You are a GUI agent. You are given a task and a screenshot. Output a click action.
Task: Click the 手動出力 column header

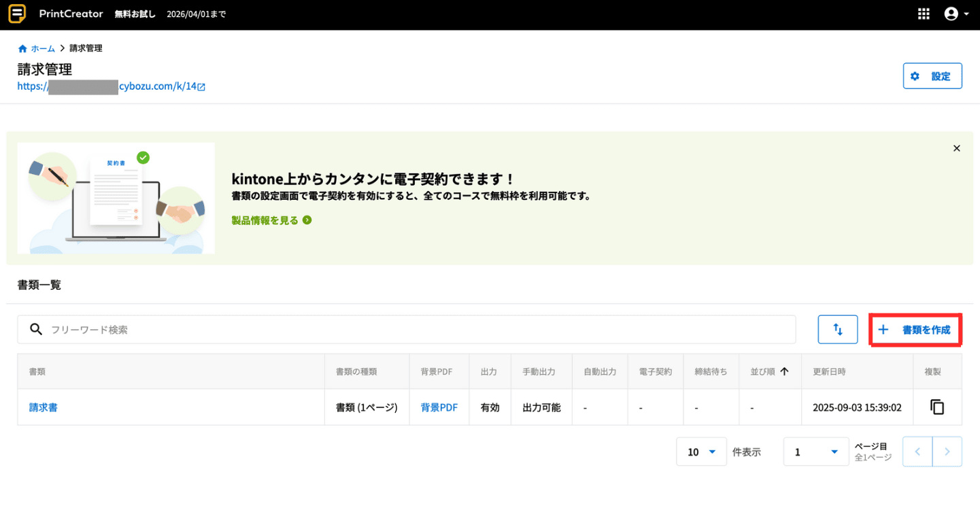(x=541, y=372)
